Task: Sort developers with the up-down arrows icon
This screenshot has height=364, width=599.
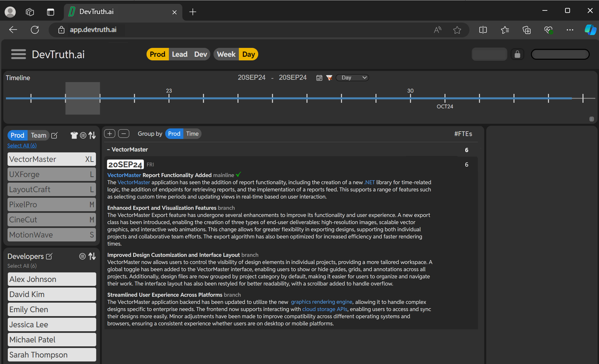Action: [92, 256]
